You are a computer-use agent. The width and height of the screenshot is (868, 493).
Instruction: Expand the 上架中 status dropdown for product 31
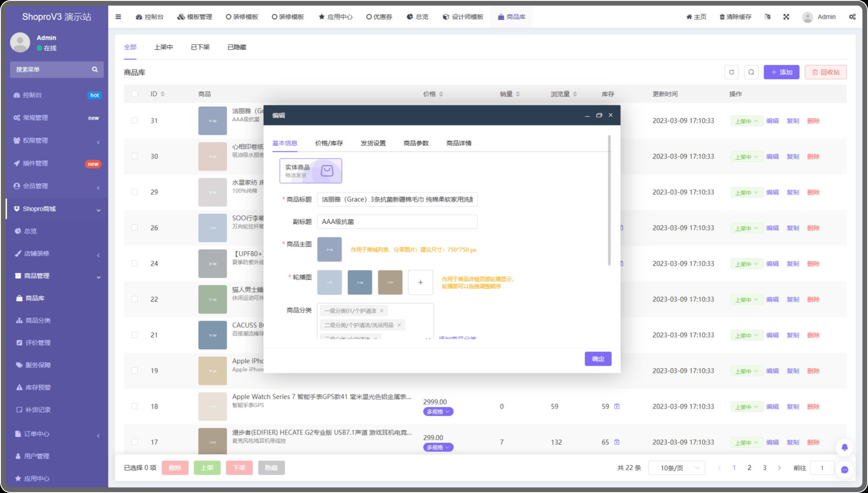click(747, 121)
